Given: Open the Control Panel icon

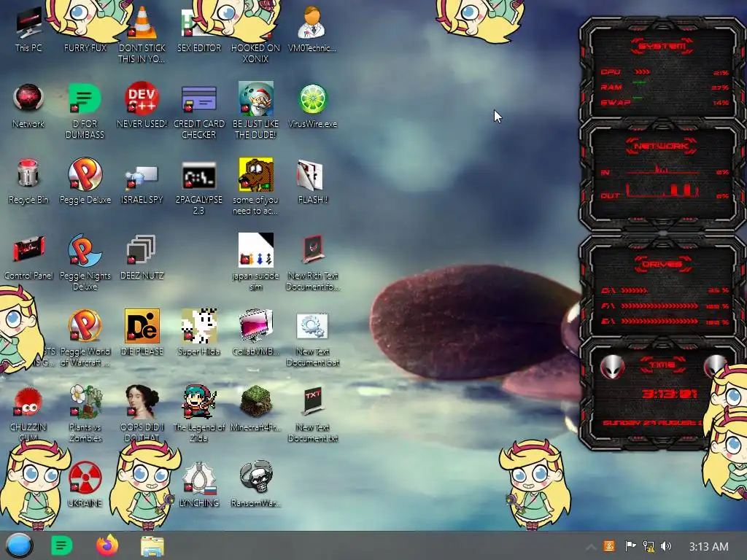Looking at the screenshot, I should pyautogui.click(x=28, y=257).
